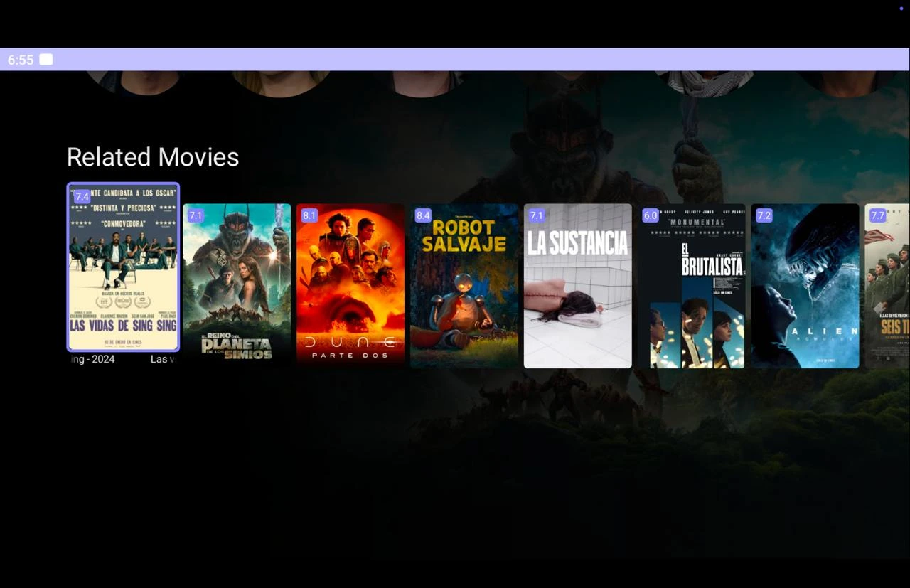Click the 7.1 rating badge on Planeta de los Simios
Image resolution: width=910 pixels, height=588 pixels.
click(x=196, y=215)
